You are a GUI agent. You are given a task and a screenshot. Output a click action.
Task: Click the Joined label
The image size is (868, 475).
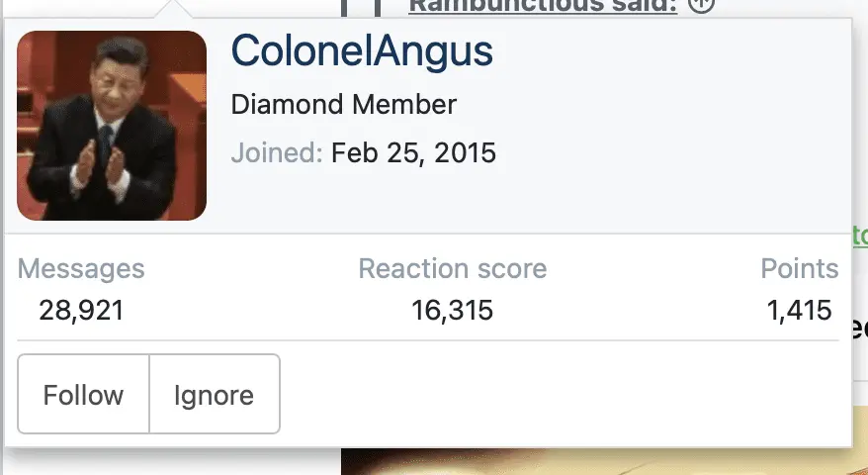point(277,153)
